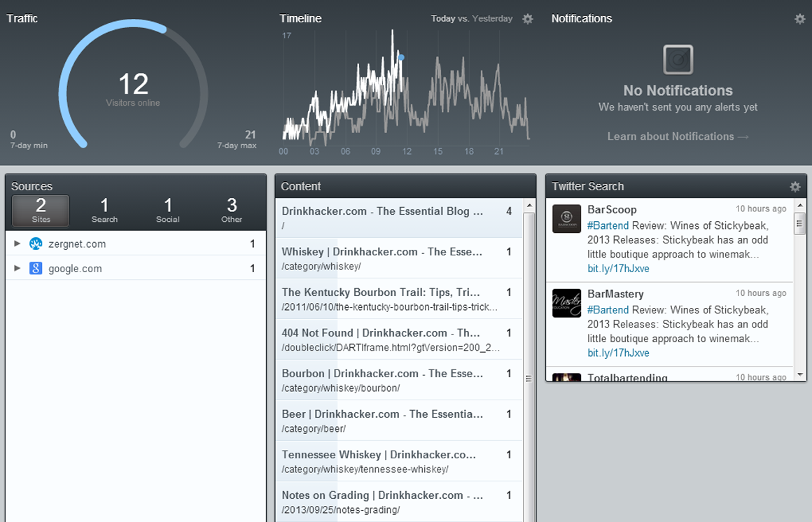Click the Twitter Search scroll down arrow
This screenshot has width=812, height=522.
800,374
